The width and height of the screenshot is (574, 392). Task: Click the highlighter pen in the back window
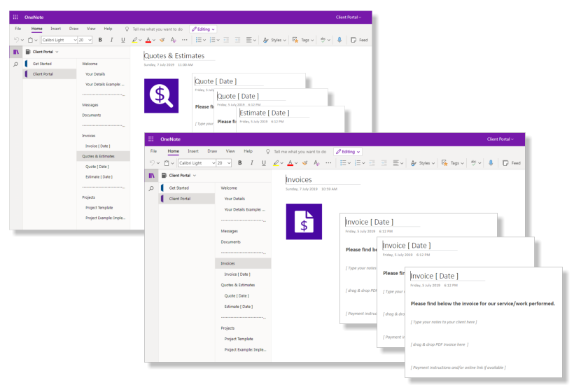point(134,40)
